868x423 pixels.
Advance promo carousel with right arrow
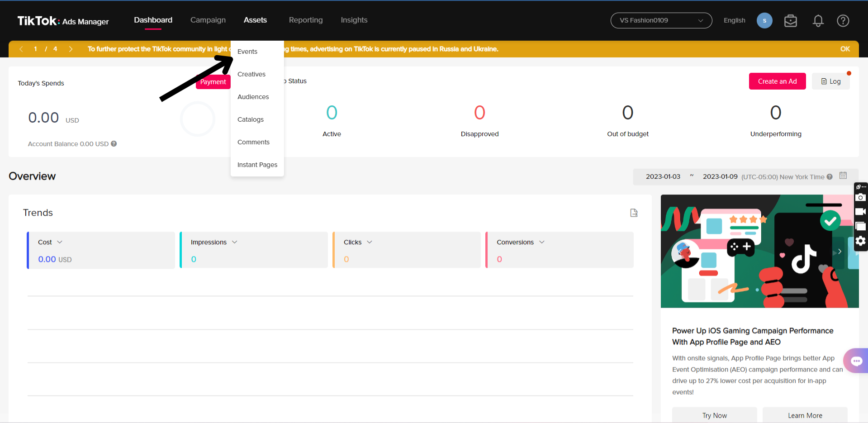click(840, 252)
